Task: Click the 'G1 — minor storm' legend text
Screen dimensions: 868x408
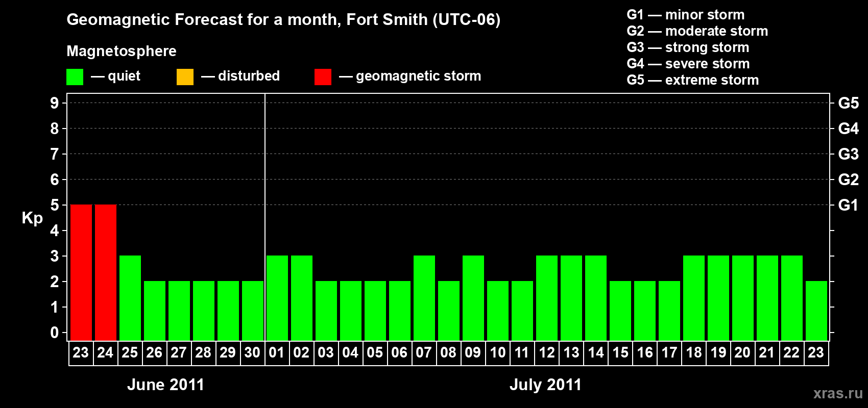Action: pyautogui.click(x=686, y=15)
